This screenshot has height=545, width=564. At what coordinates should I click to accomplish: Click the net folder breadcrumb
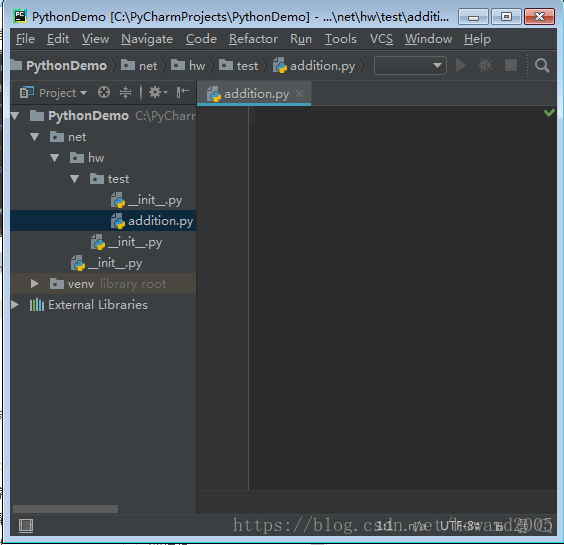click(139, 66)
